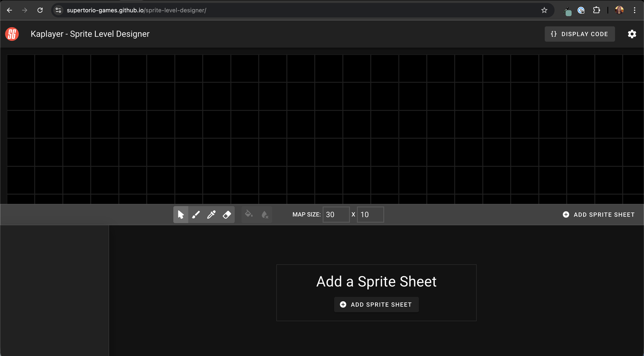
Task: Click the plus icon on Add Sprite Sheet
Action: tap(343, 304)
